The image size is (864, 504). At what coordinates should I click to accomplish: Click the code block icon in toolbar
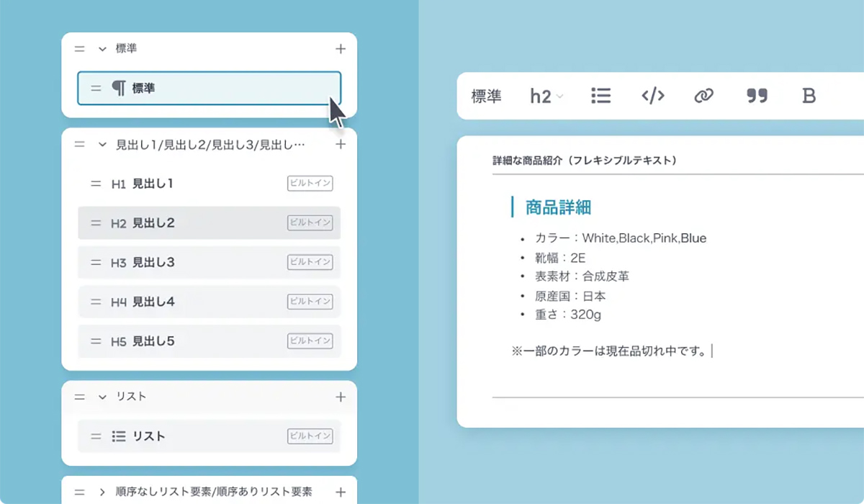652,96
